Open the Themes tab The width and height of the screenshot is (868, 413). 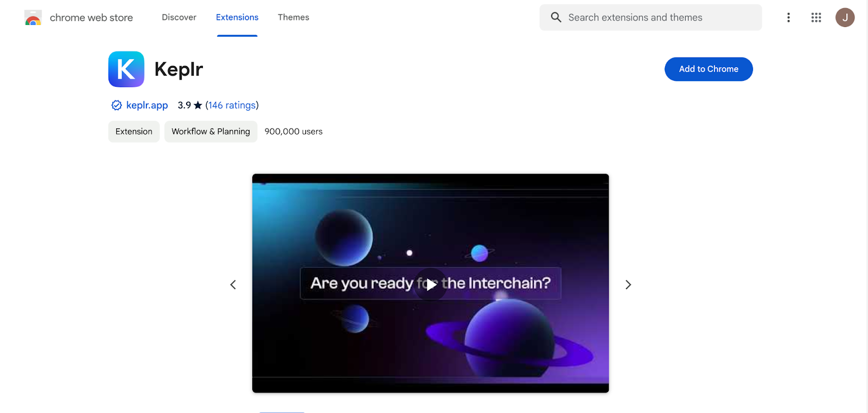click(293, 17)
